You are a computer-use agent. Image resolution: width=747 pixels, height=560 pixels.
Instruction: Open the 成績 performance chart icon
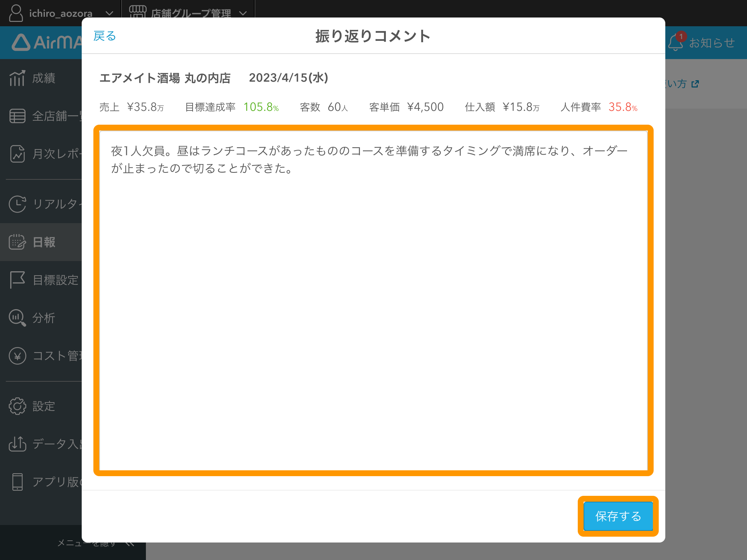(17, 78)
